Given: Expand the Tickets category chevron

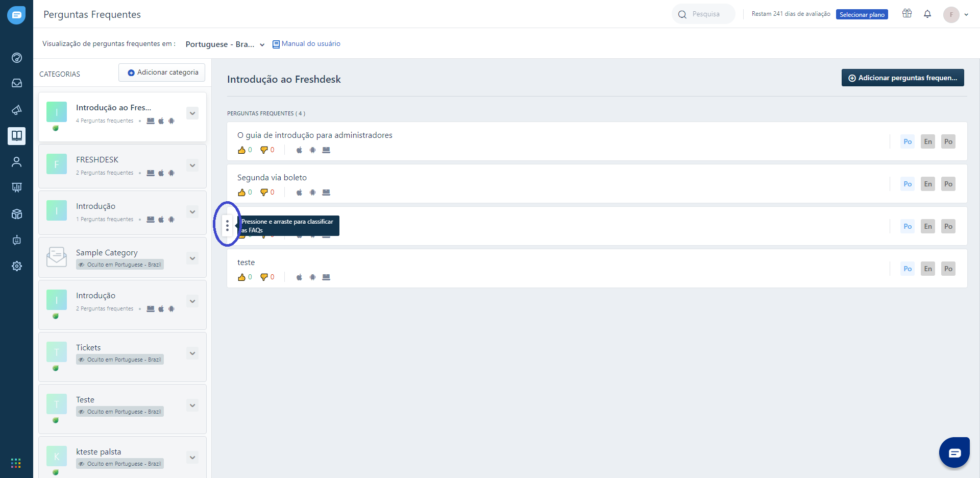Looking at the screenshot, I should (192, 353).
